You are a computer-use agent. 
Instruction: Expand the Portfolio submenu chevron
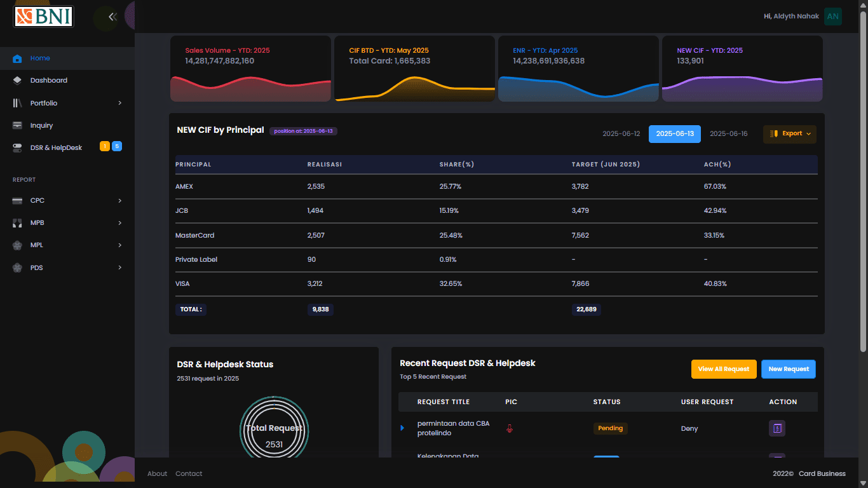pyautogui.click(x=120, y=103)
